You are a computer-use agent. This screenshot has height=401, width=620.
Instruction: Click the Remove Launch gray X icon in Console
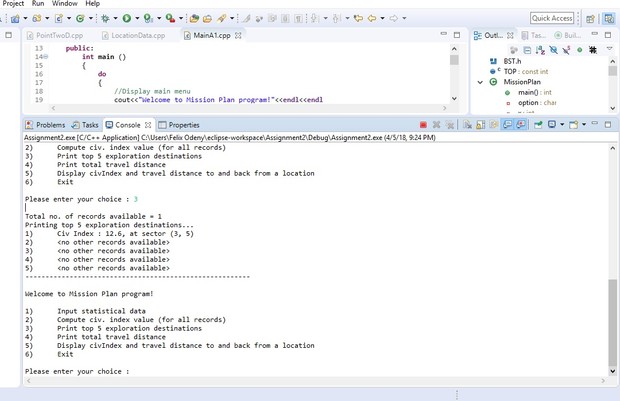point(436,125)
